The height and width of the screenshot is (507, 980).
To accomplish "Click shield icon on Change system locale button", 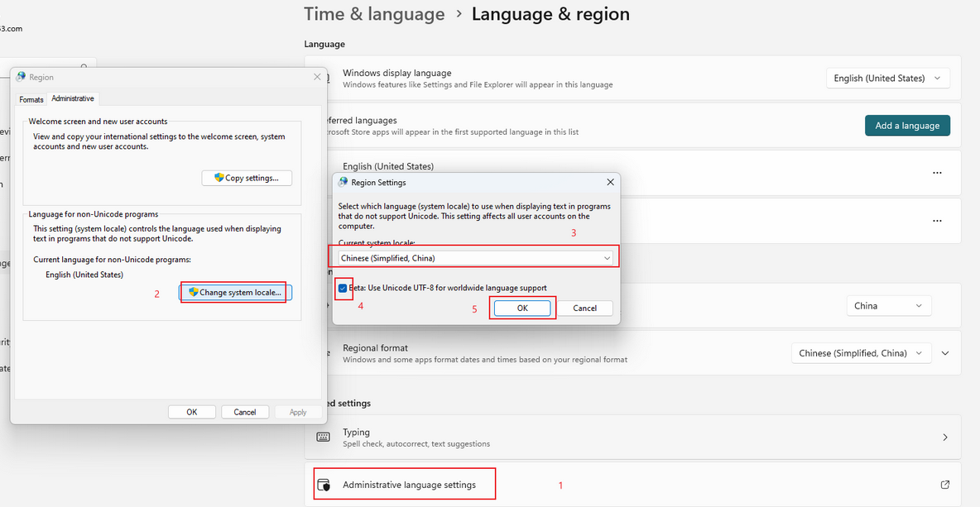I will pyautogui.click(x=194, y=292).
